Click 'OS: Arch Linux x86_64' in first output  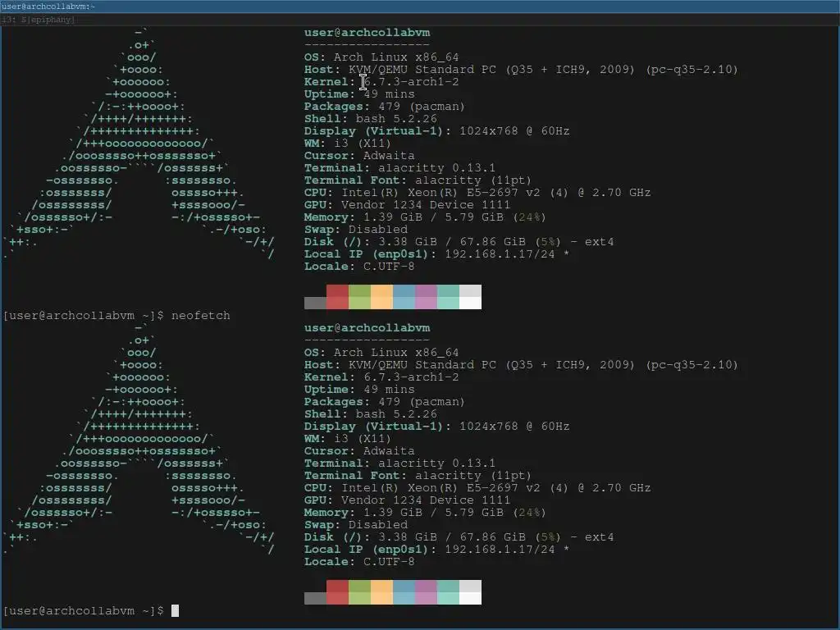381,57
